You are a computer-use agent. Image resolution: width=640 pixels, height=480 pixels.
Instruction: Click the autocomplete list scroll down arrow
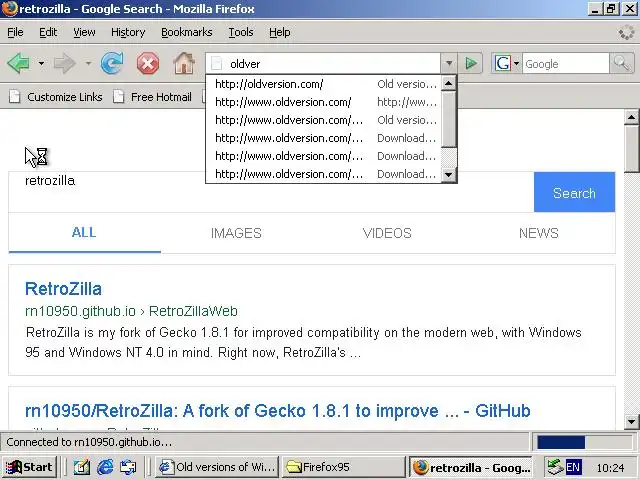click(x=449, y=175)
